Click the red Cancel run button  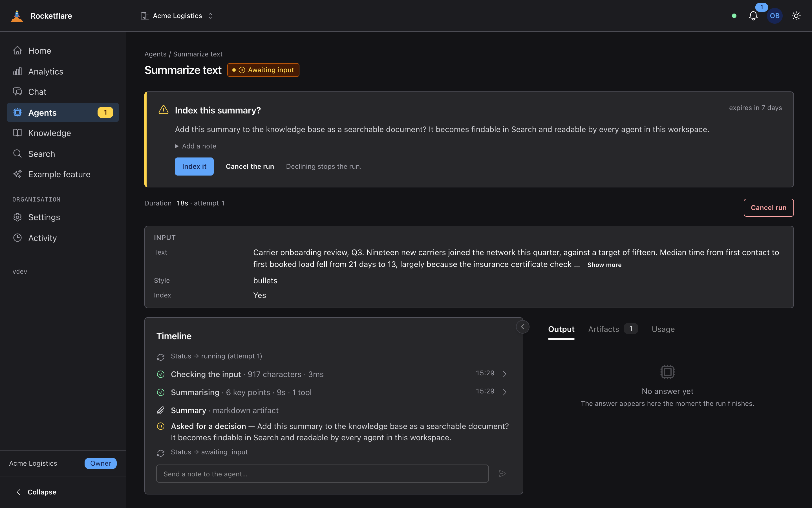(x=768, y=208)
